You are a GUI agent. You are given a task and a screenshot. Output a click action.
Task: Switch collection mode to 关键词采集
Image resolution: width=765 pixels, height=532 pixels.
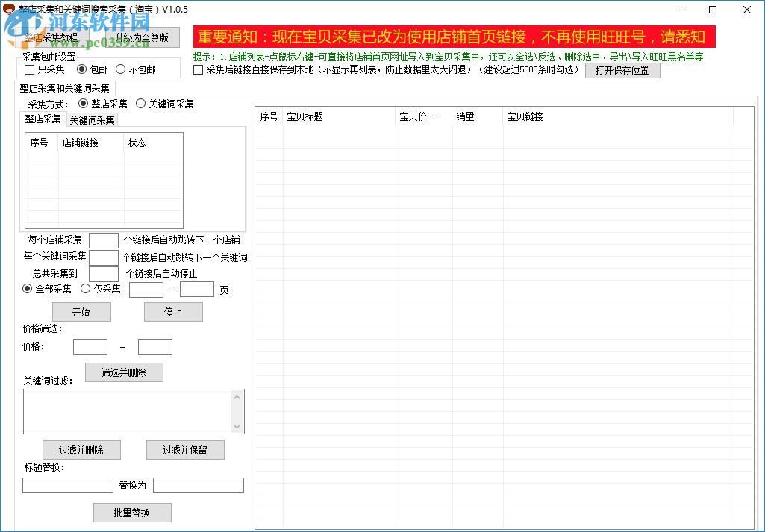click(x=140, y=103)
